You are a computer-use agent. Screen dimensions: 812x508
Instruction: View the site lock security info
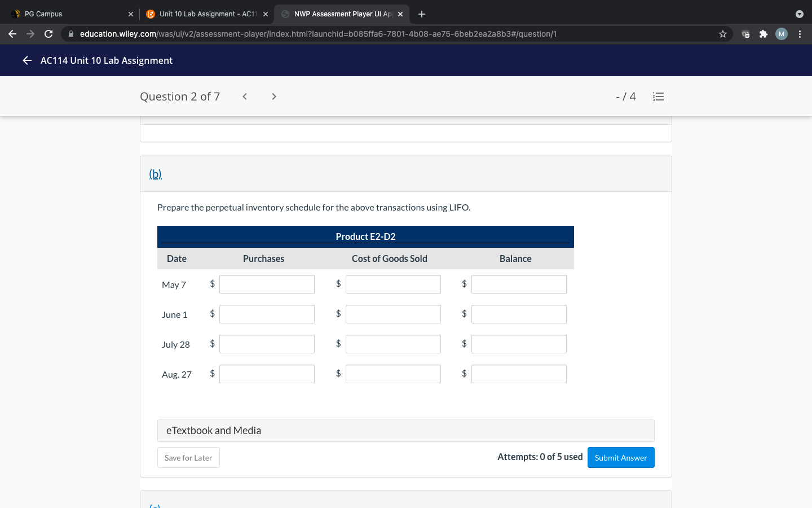(71, 34)
